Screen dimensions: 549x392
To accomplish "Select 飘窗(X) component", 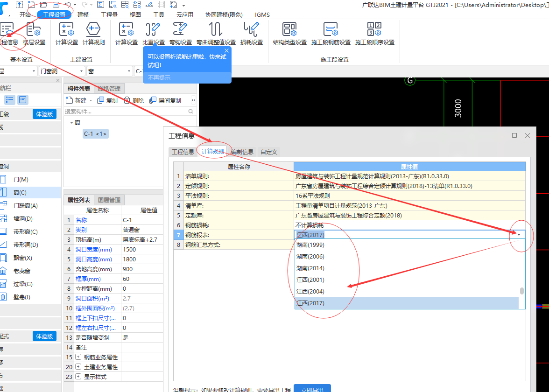I will click(23, 258).
